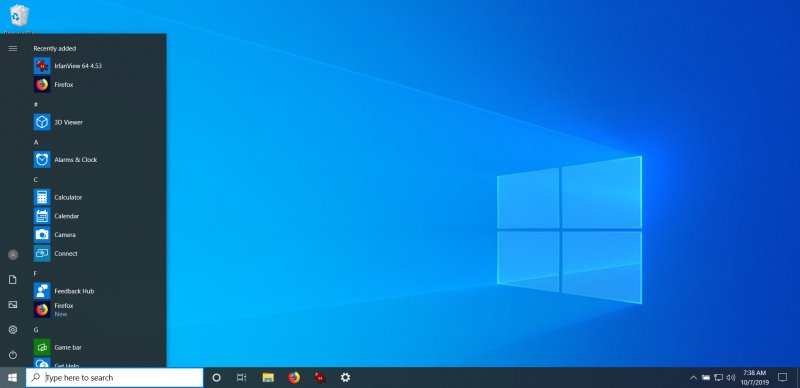This screenshot has height=388, width=800.
Task: Open Game bar from the app list
Action: 99,348
